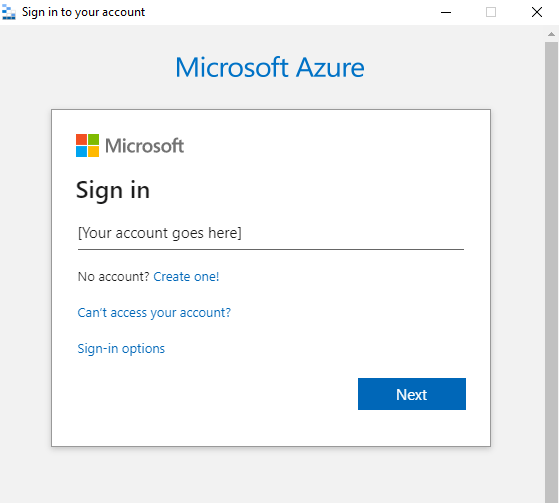Click the 'No account?' text
The width and height of the screenshot is (559, 503).
pyautogui.click(x=113, y=277)
